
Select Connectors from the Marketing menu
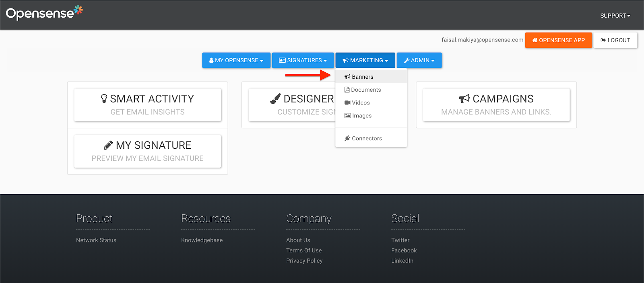pyautogui.click(x=371, y=138)
